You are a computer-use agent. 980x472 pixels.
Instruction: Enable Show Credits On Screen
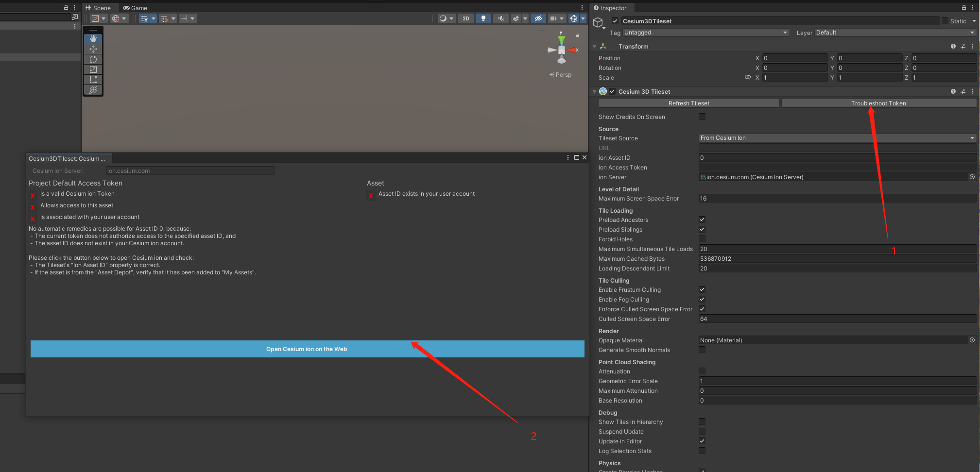tap(702, 117)
